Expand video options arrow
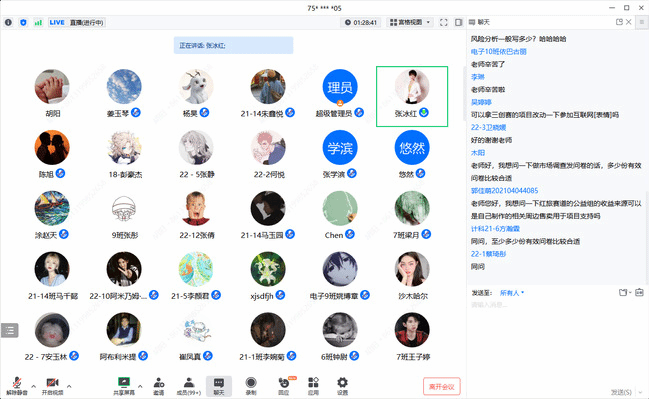This screenshot has height=399, width=649. point(69,386)
